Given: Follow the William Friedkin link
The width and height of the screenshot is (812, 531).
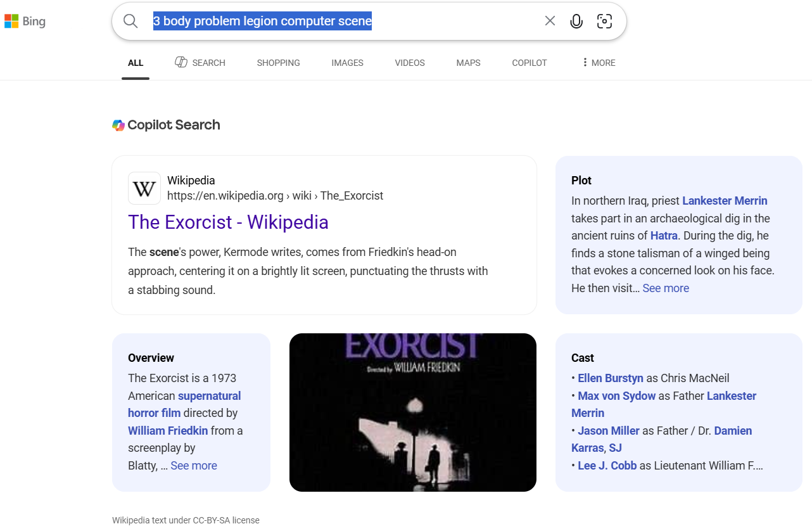Looking at the screenshot, I should (x=168, y=431).
